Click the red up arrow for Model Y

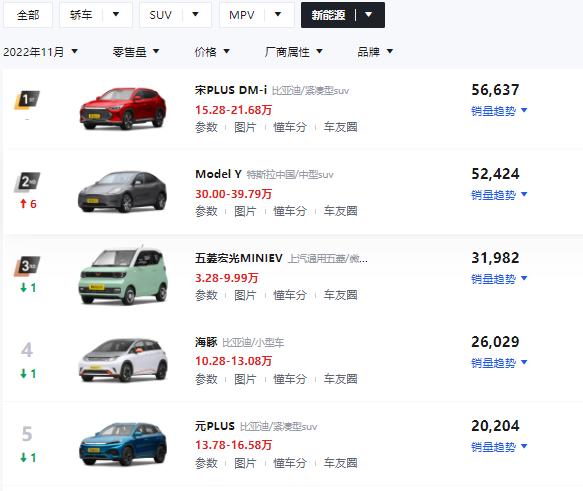click(23, 204)
